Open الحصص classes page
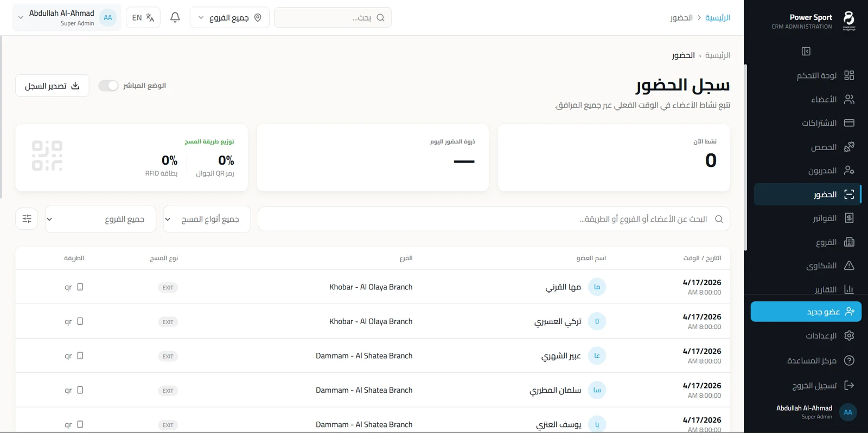This screenshot has width=868, height=433. click(x=807, y=147)
